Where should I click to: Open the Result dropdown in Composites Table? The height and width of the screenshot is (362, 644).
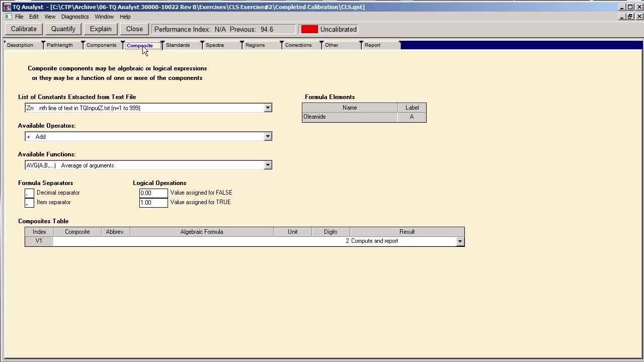pyautogui.click(x=459, y=241)
